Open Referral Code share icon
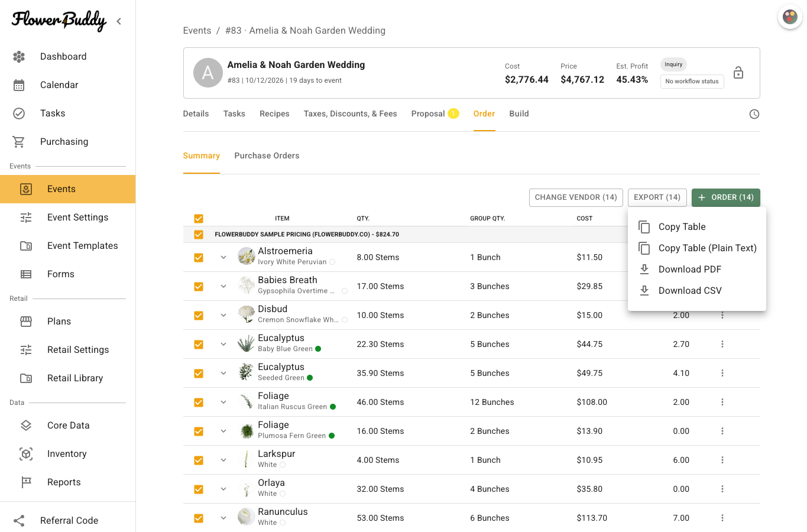 [19, 521]
